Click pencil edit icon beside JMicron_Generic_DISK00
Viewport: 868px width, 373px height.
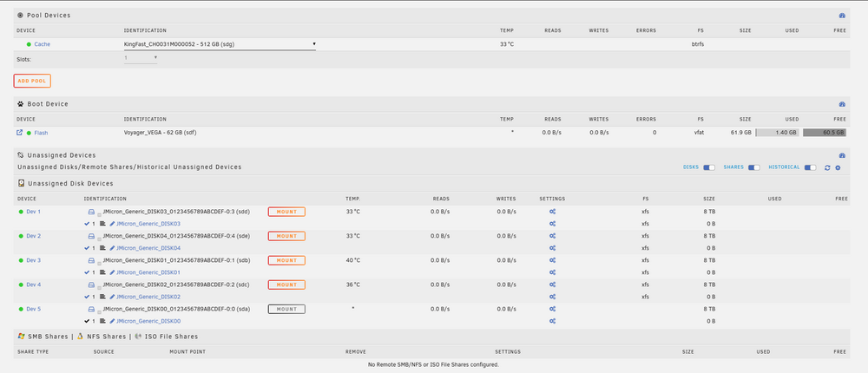[112, 321]
